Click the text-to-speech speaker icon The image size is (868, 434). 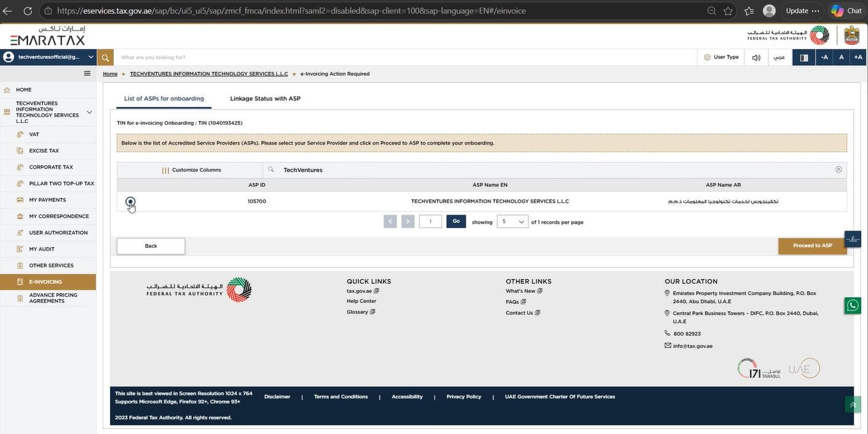[756, 57]
